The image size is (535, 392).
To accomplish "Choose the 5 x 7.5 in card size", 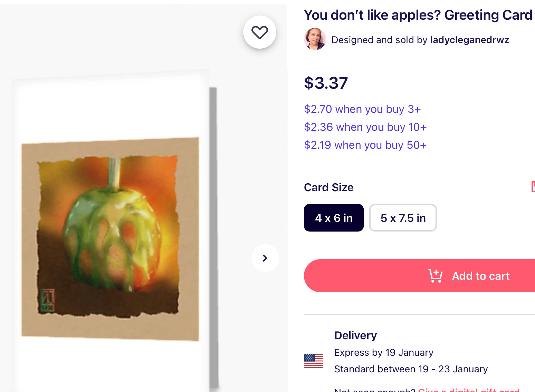I will pyautogui.click(x=403, y=218).
